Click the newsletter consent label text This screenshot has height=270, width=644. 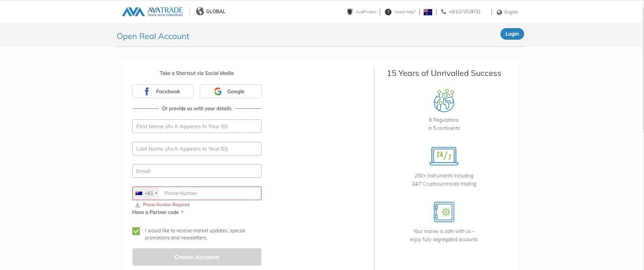(195, 234)
